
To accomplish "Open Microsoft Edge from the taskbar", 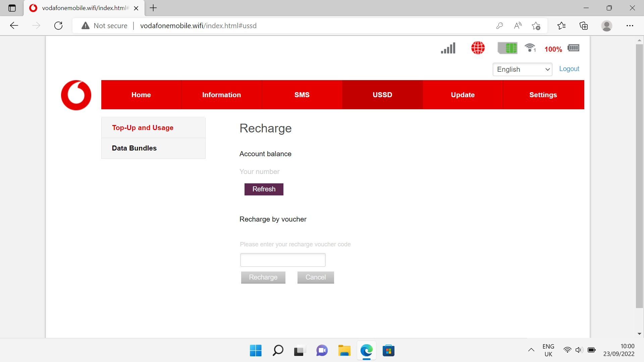I will tap(367, 351).
